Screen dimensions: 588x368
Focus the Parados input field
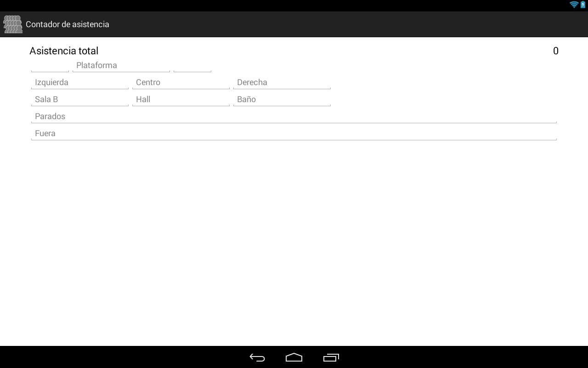[x=294, y=116]
